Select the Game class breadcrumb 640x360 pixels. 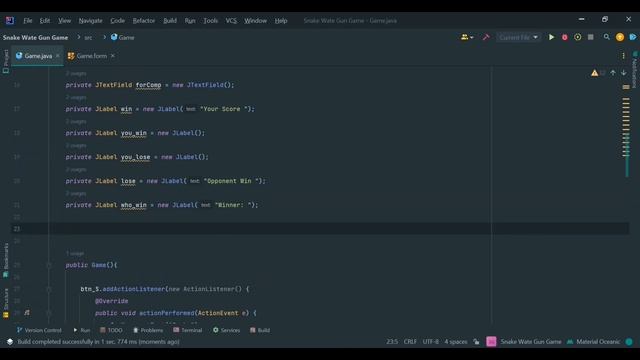click(122, 38)
